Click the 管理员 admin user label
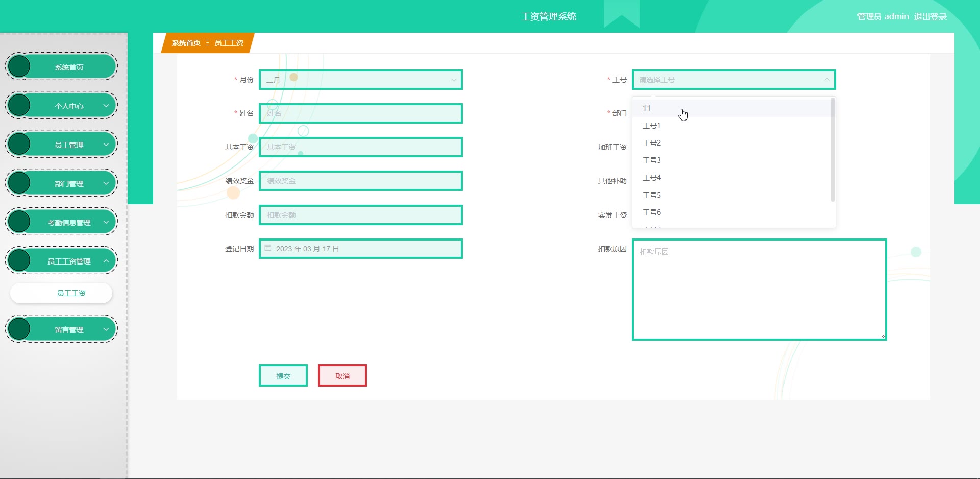The width and height of the screenshot is (980, 479). tap(883, 16)
